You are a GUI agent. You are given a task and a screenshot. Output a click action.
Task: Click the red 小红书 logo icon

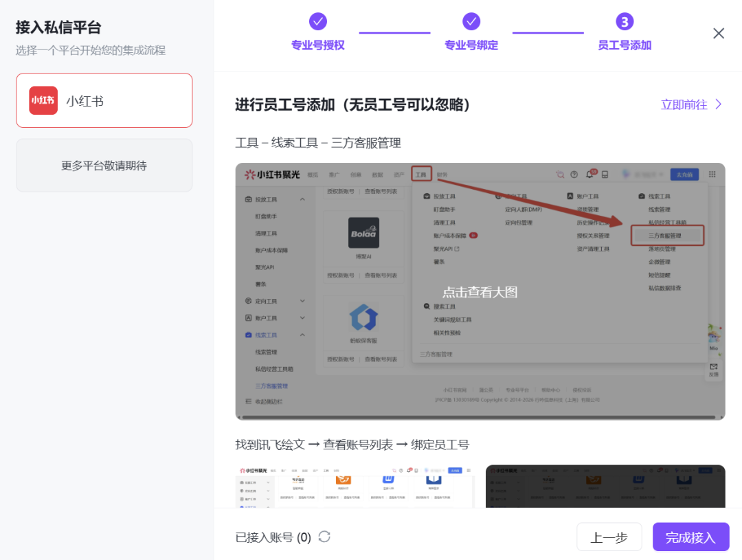click(43, 100)
